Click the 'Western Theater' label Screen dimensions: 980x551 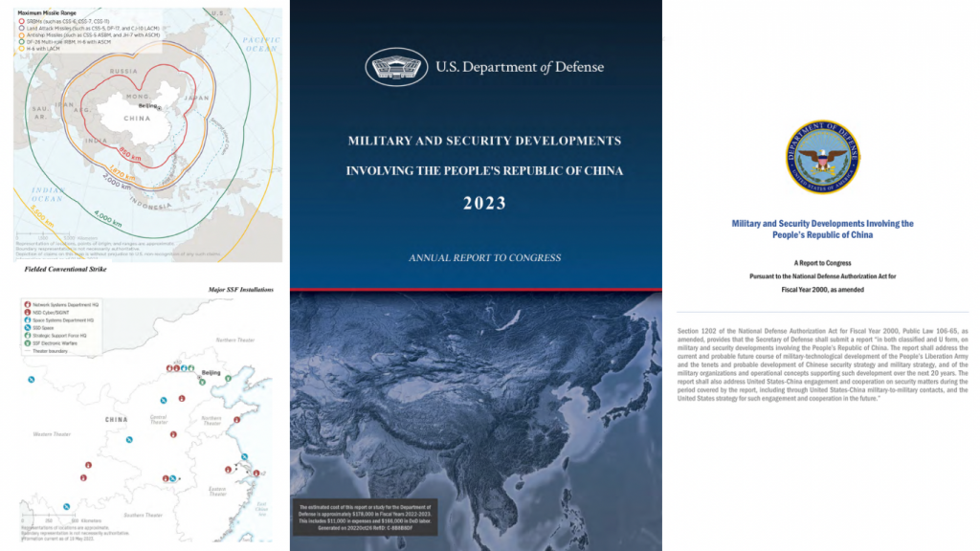tap(52, 434)
